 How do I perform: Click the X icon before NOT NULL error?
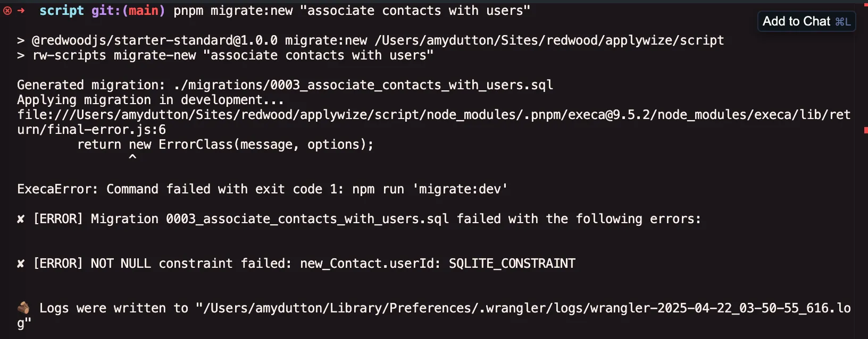pos(21,264)
